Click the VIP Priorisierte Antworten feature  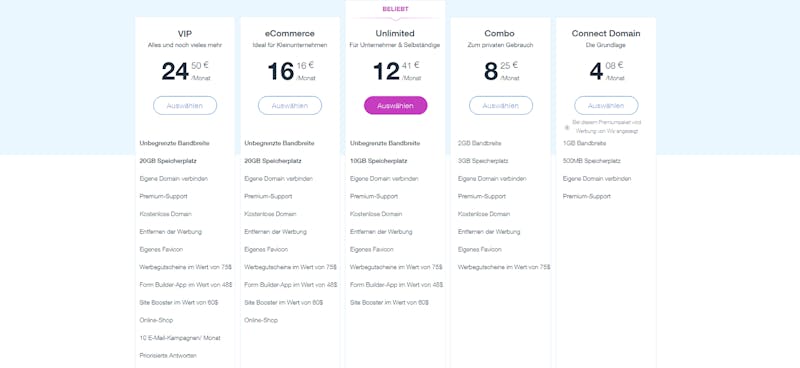(x=168, y=356)
